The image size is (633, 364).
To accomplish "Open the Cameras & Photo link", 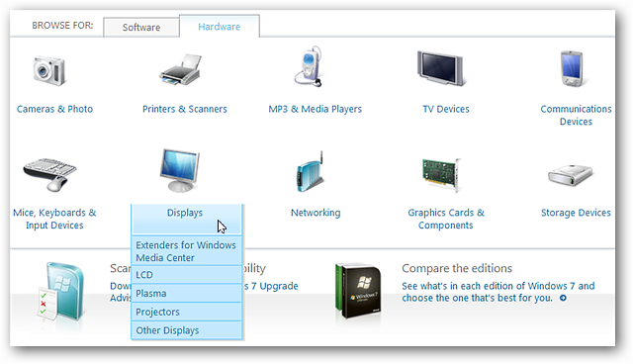I will pos(54,109).
